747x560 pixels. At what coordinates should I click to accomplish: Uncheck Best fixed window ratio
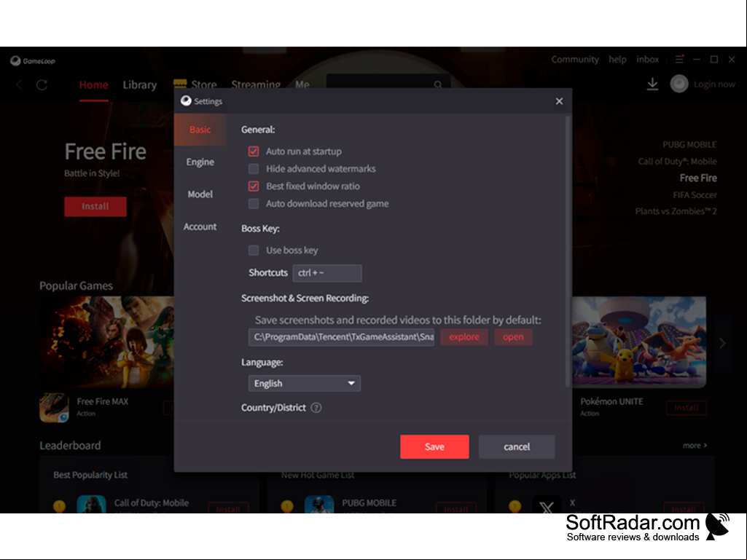(x=254, y=186)
